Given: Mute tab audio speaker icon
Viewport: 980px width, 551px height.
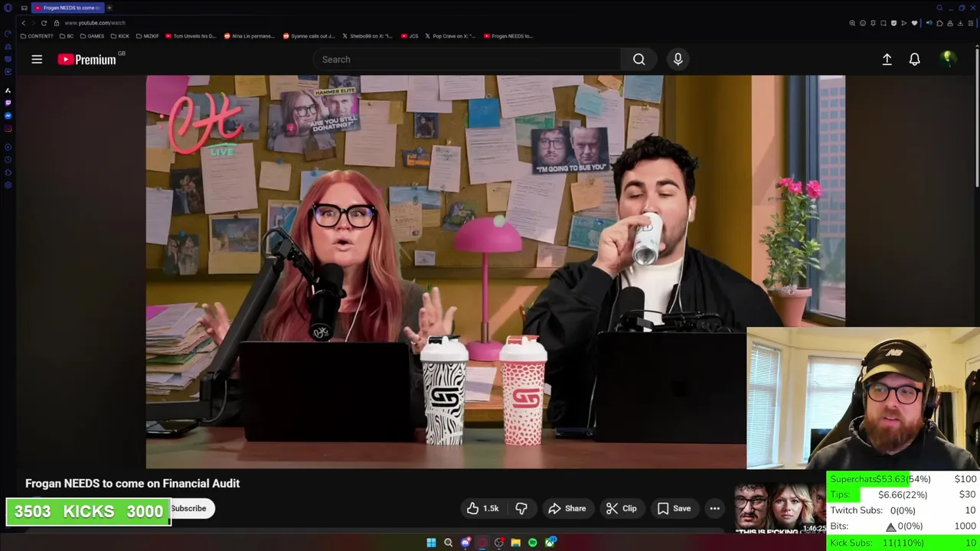Looking at the screenshot, I should coord(929,23).
